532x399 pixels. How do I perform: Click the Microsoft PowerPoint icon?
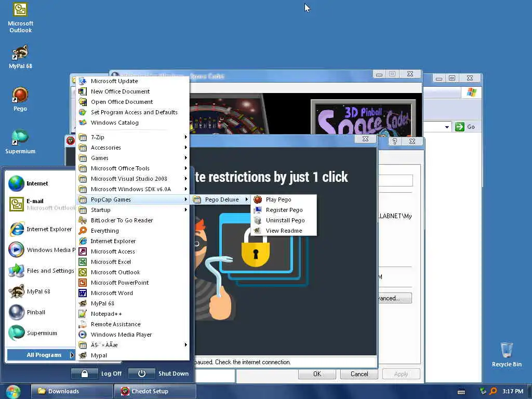pyautogui.click(x=83, y=283)
